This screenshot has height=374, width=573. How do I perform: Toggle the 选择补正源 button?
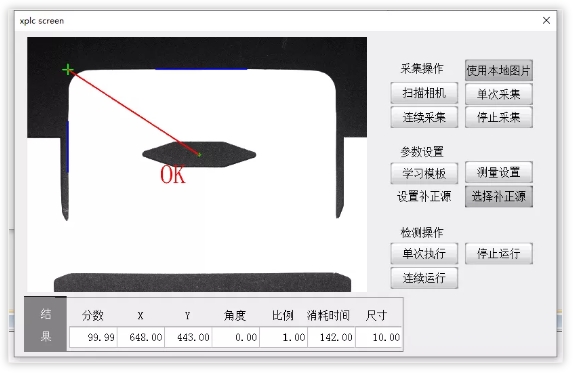pyautogui.click(x=498, y=197)
